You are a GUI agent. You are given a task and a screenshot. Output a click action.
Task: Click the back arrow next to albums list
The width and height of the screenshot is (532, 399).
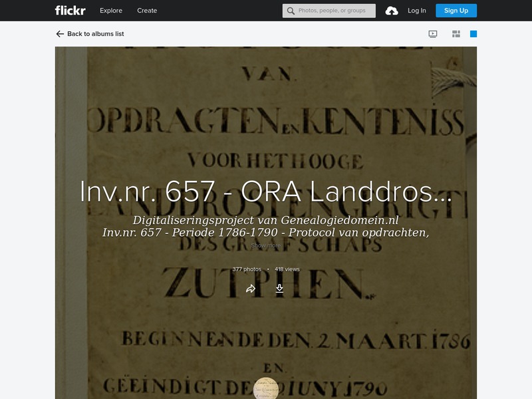click(59, 34)
